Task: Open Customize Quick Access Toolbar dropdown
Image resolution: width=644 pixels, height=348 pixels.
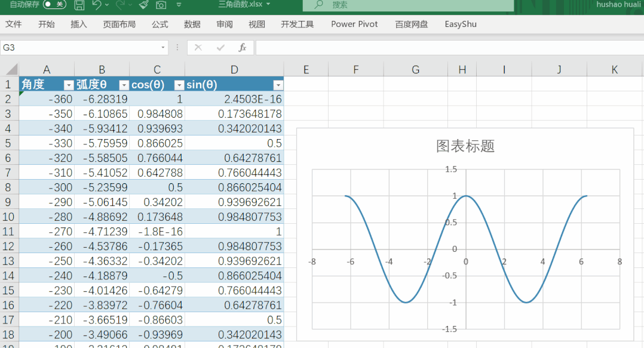Action: coord(179,5)
